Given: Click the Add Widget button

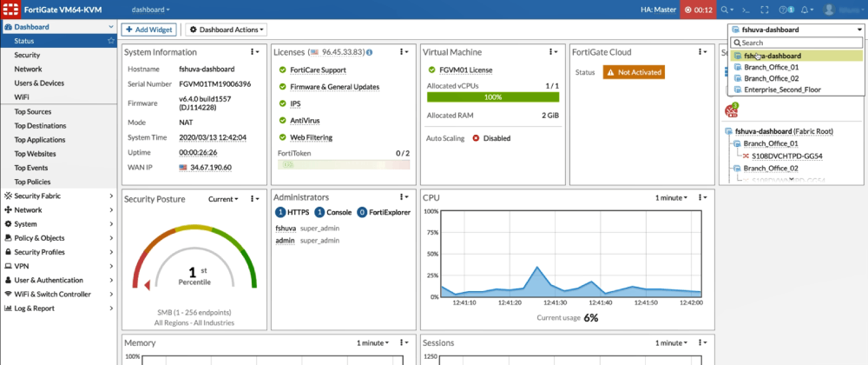Looking at the screenshot, I should 149,30.
